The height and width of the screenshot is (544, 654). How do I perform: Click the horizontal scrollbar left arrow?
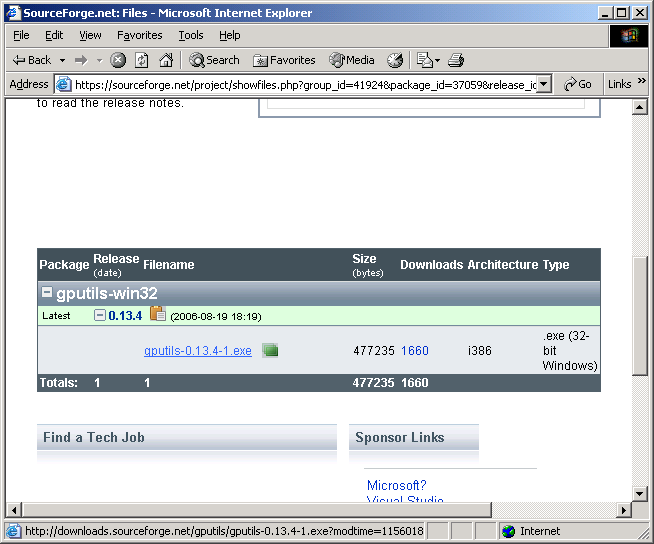[14, 510]
